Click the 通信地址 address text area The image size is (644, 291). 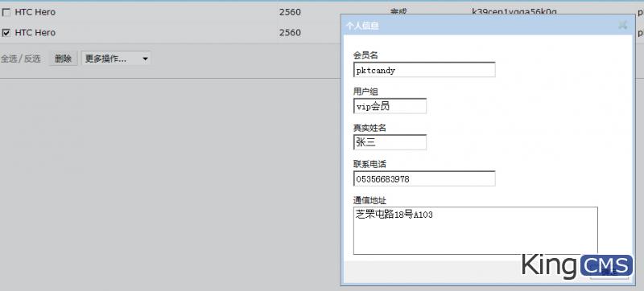(475, 231)
